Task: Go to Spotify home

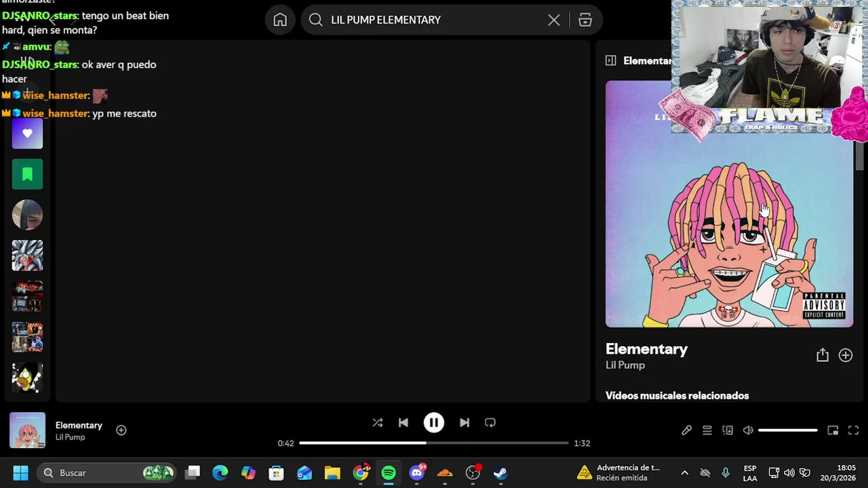Action: 280,20
